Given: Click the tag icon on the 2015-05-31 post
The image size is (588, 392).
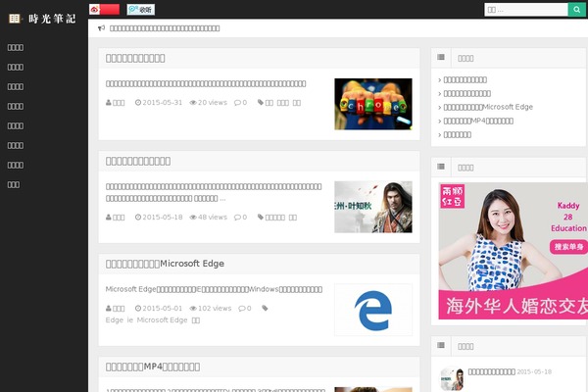Looking at the screenshot, I should click(261, 102).
